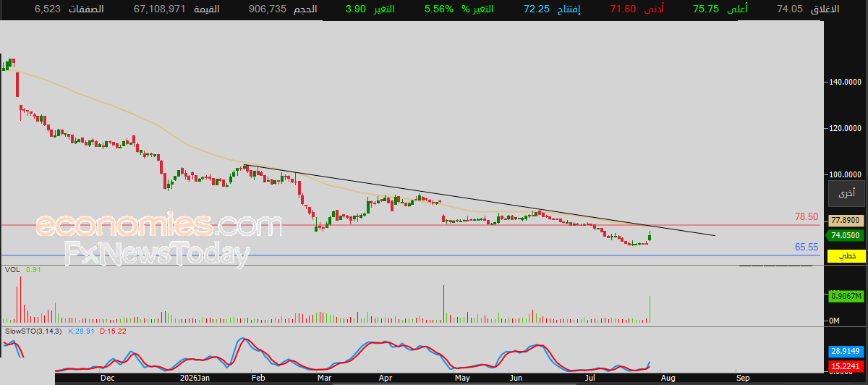Click the economies.com watermark logo
The height and width of the screenshot is (385, 868).
click(x=158, y=226)
